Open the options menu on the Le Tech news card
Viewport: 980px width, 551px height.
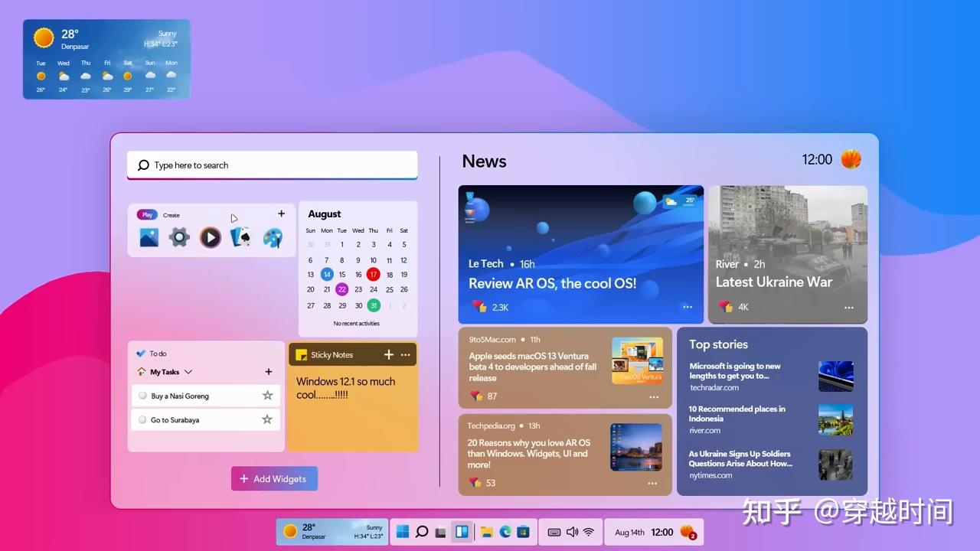point(687,306)
